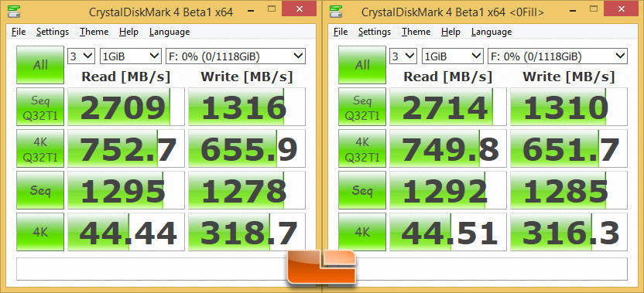Run All benchmarks in left window
Image resolution: width=644 pixels, height=293 pixels.
40,65
